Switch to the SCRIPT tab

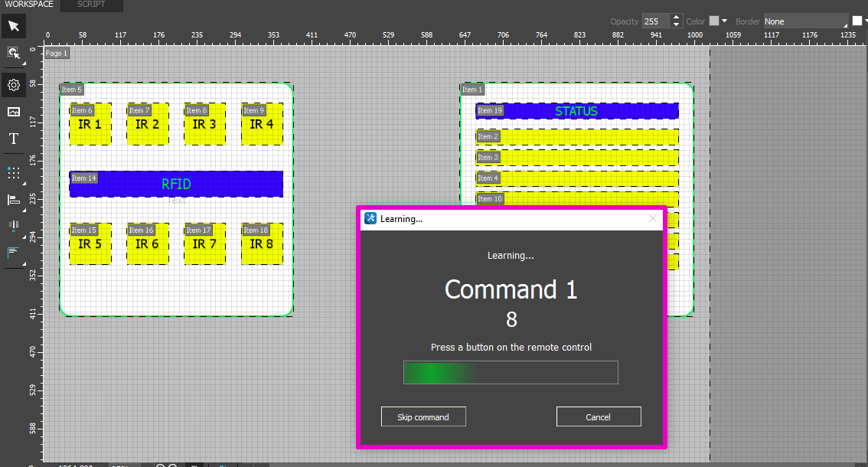pyautogui.click(x=91, y=5)
